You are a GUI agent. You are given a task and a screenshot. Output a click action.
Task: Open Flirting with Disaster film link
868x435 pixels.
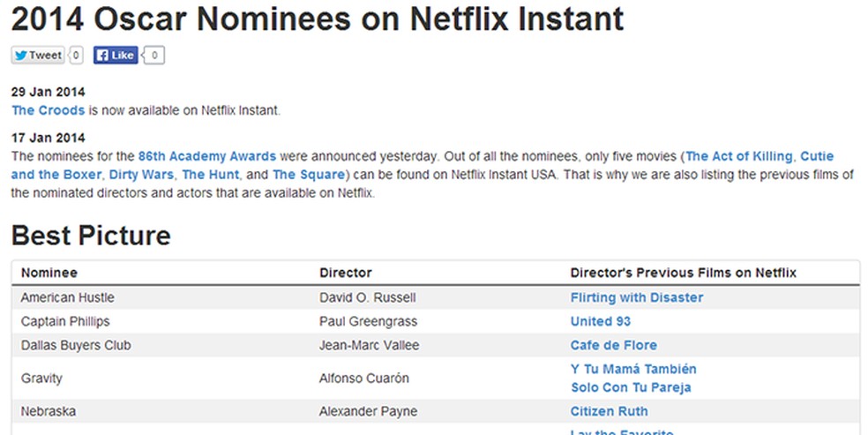coord(637,297)
